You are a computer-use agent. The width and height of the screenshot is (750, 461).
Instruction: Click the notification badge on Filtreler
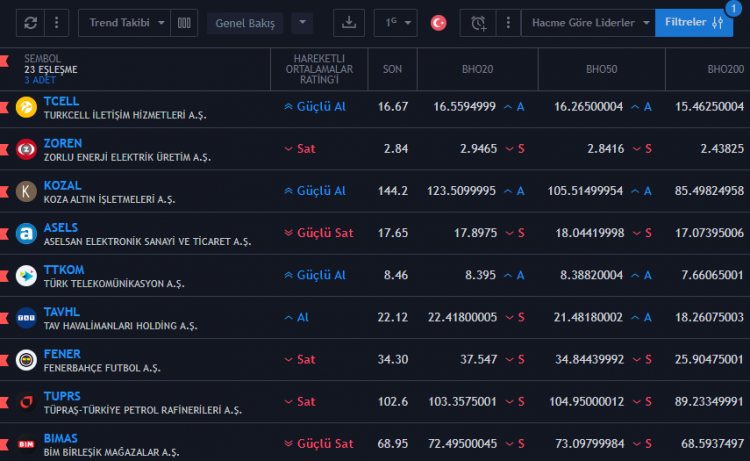(733, 8)
